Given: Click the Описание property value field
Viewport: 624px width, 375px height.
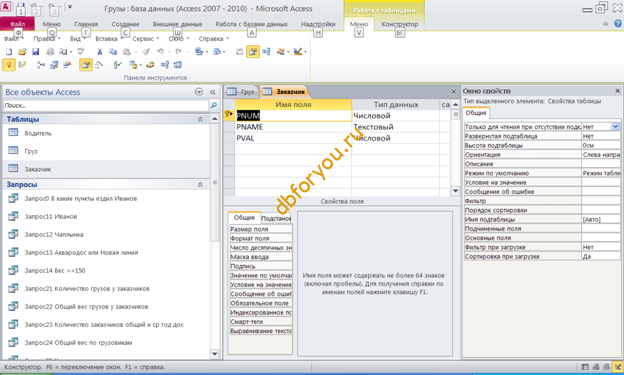Looking at the screenshot, I should (x=601, y=164).
